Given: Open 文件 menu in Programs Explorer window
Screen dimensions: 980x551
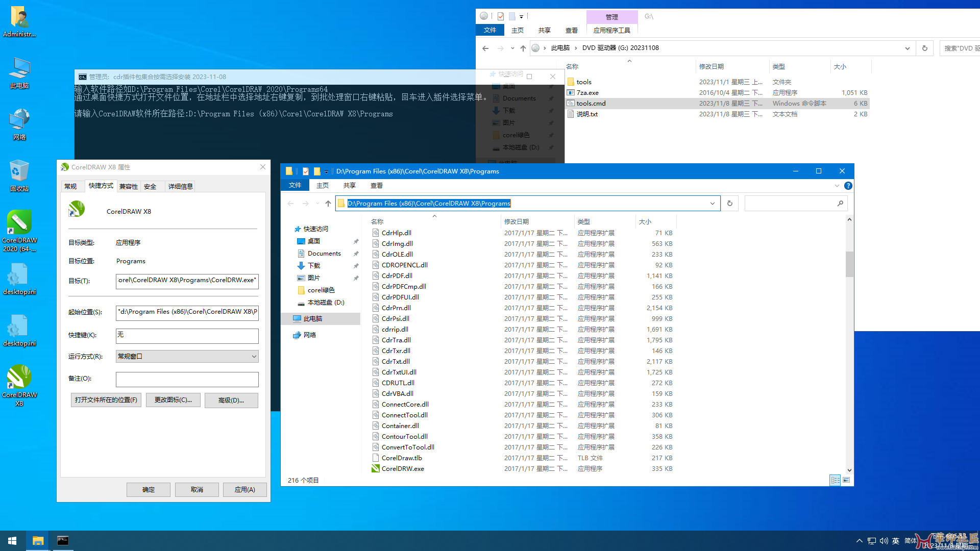Looking at the screenshot, I should (x=295, y=186).
